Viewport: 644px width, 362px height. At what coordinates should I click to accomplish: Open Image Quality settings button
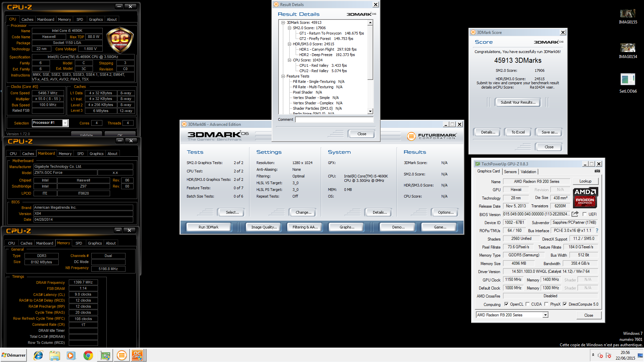tap(264, 227)
